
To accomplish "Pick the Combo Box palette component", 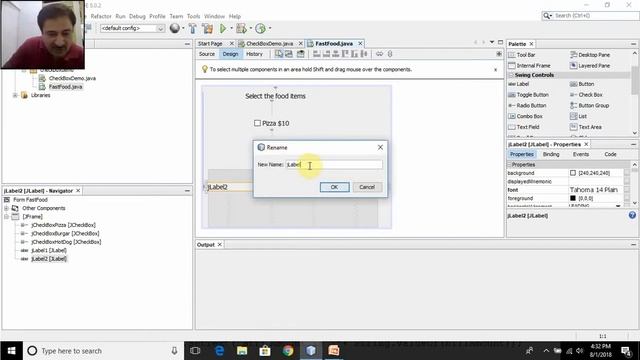I will [526, 116].
